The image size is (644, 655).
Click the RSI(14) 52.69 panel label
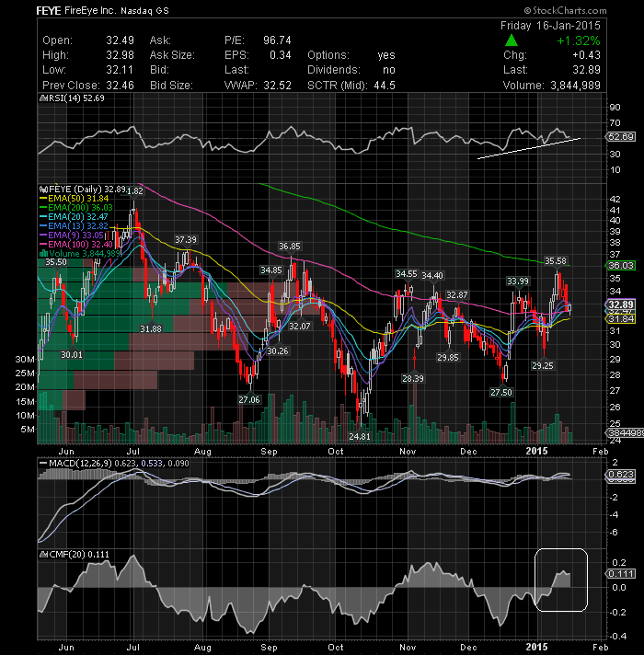point(76,98)
